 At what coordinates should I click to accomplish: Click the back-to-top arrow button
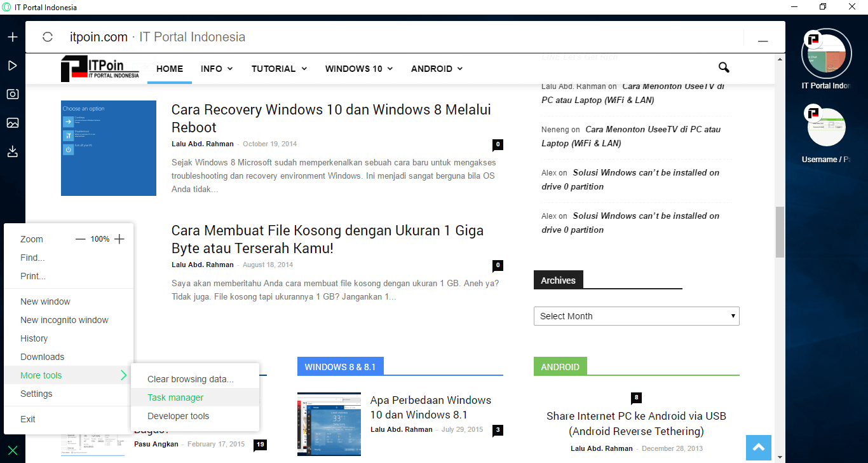click(x=759, y=448)
